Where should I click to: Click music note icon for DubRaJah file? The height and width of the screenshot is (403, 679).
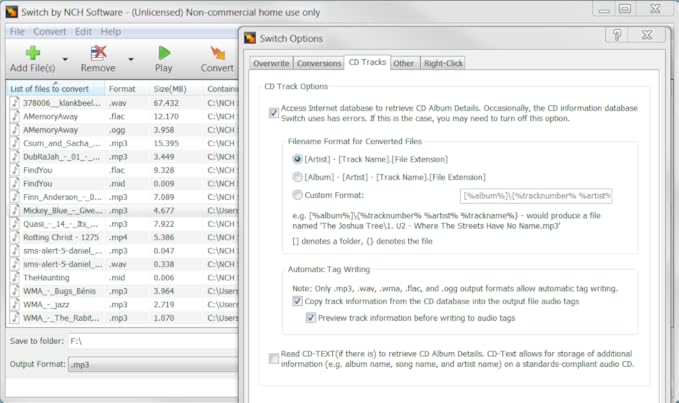pos(15,156)
